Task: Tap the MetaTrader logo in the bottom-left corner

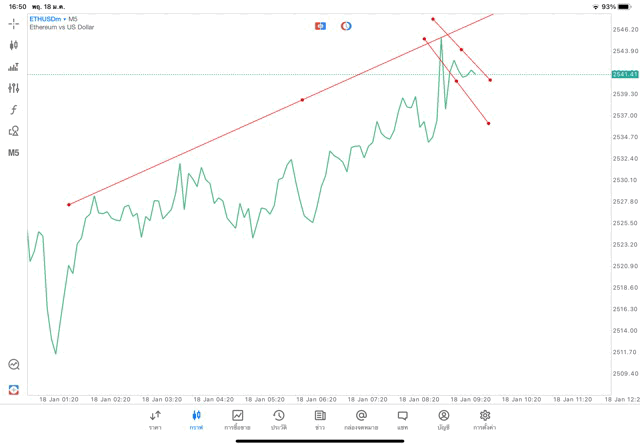Action: click(14, 389)
